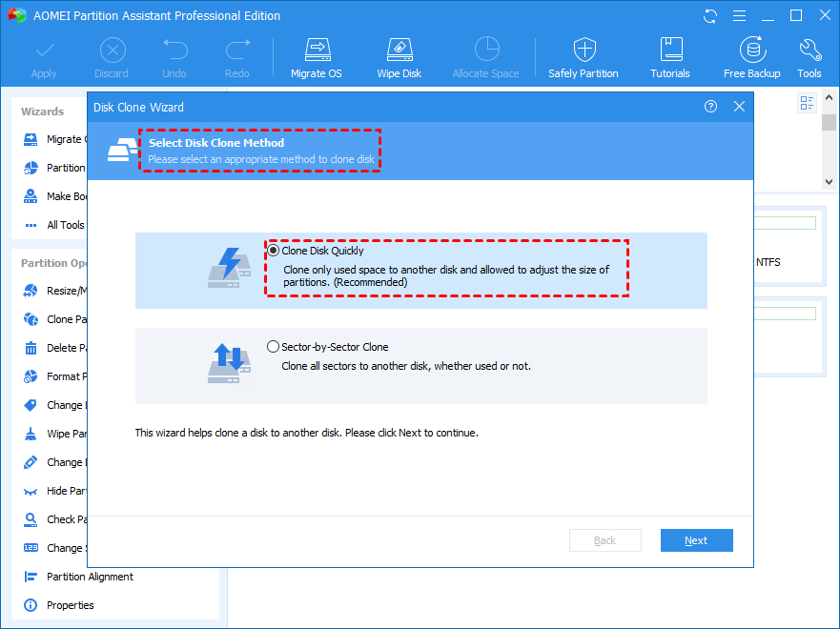This screenshot has width=840, height=629.
Task: Open the title bar hamburger menu
Action: tap(738, 16)
